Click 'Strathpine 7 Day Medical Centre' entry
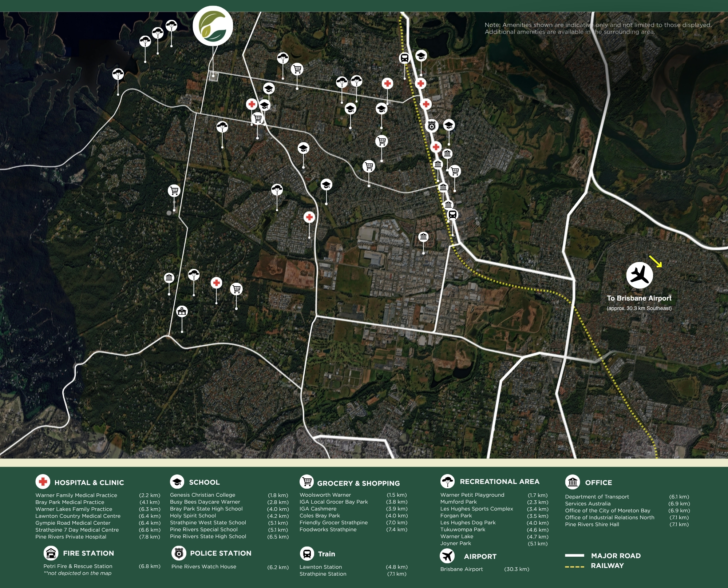Viewport: 728px width, 588px height. coord(77,530)
